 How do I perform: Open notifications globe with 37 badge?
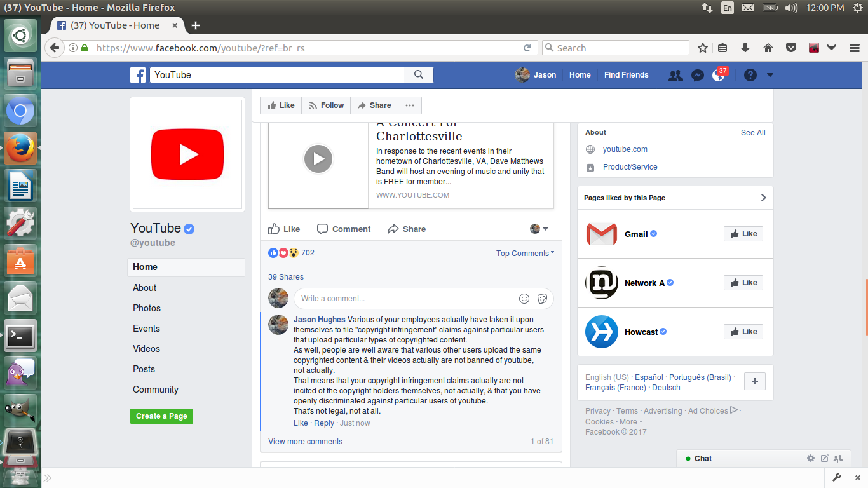coord(718,75)
